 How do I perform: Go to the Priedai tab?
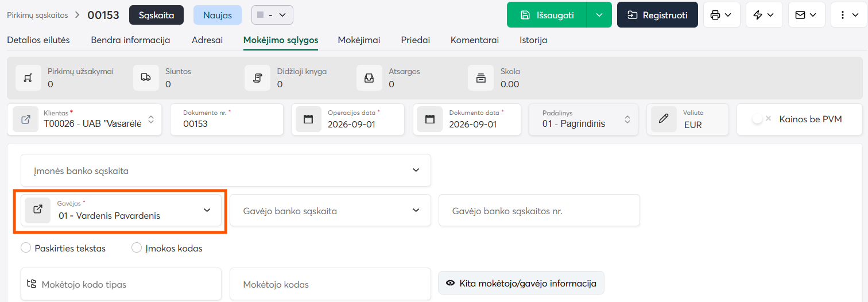[x=416, y=40]
